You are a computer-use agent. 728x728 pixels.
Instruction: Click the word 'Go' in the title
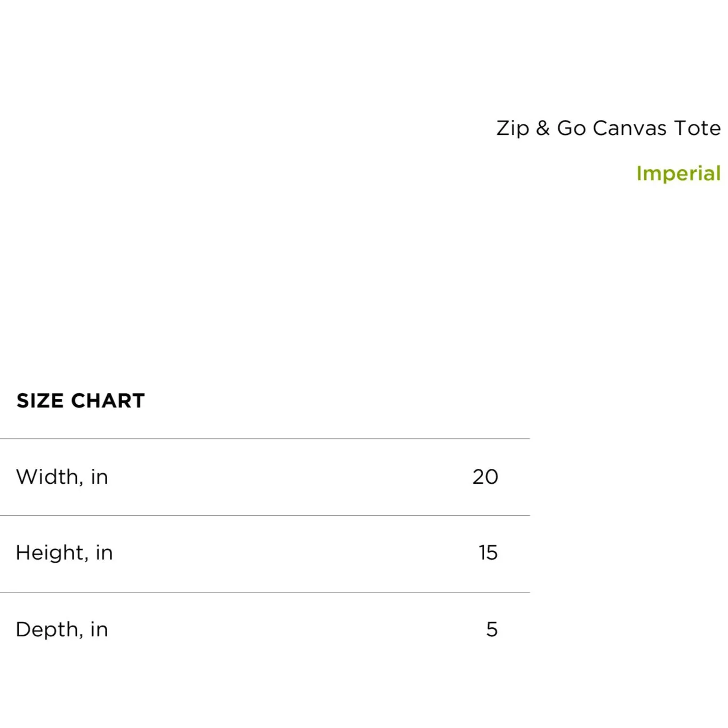point(571,128)
